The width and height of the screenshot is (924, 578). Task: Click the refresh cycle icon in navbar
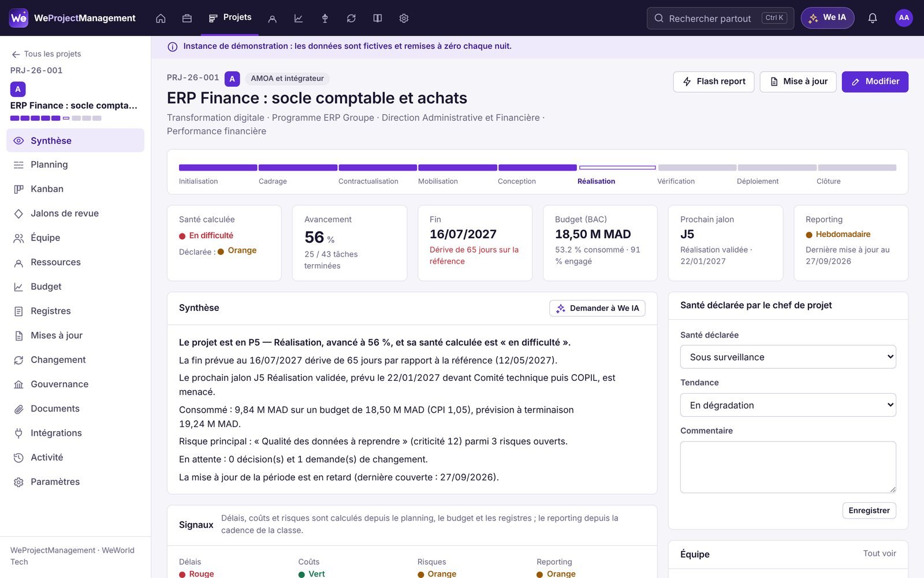click(x=351, y=18)
